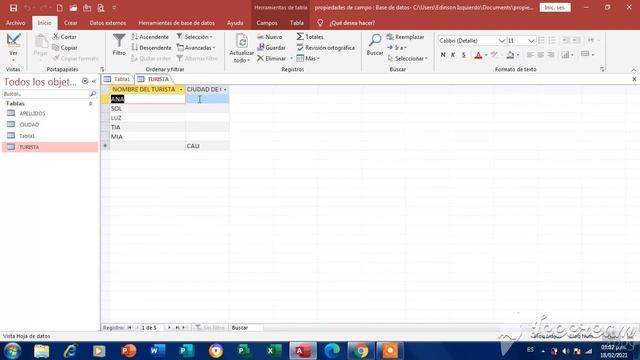This screenshot has width=640, height=360.
Task: Open the Archivo menu
Action: click(x=16, y=23)
